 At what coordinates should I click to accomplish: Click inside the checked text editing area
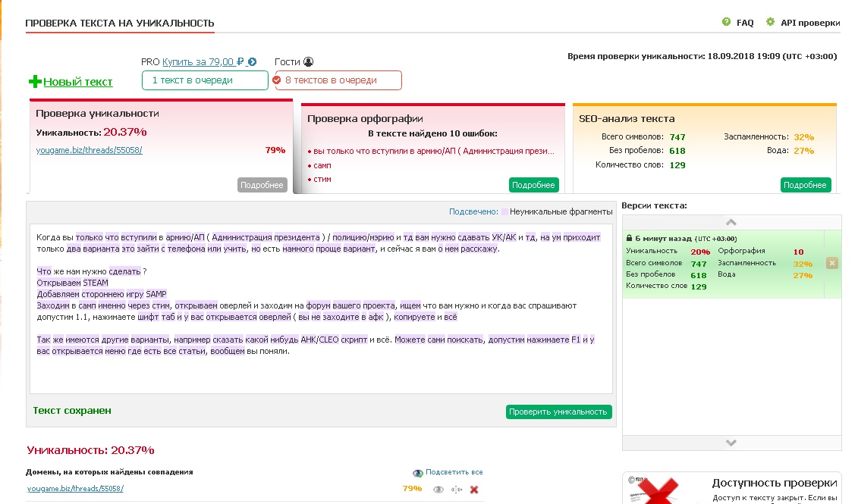(x=320, y=371)
